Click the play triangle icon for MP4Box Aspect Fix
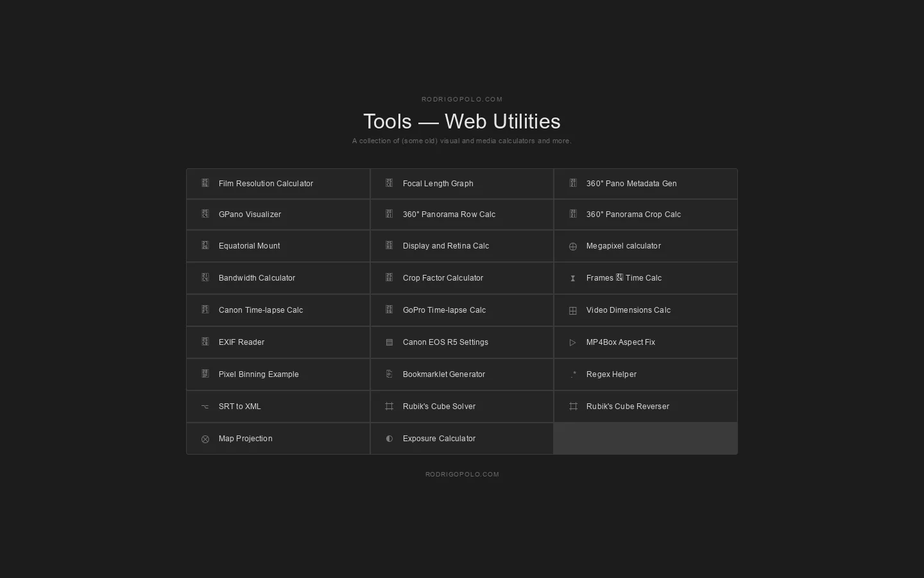Screen dimensions: 924x578 pyautogui.click(x=573, y=343)
